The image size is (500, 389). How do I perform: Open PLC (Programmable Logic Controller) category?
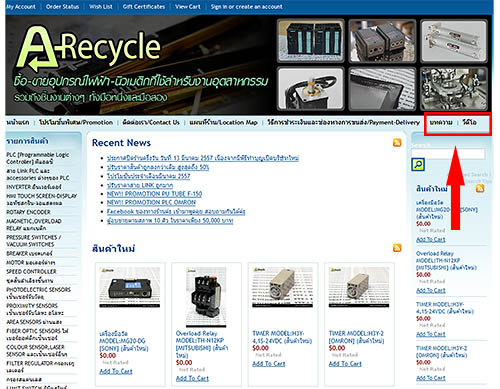coord(38,158)
